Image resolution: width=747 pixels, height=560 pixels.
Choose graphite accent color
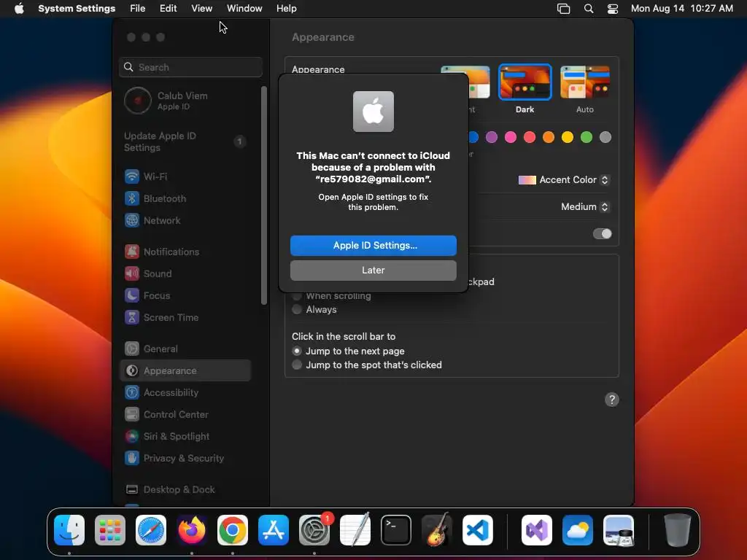point(605,138)
